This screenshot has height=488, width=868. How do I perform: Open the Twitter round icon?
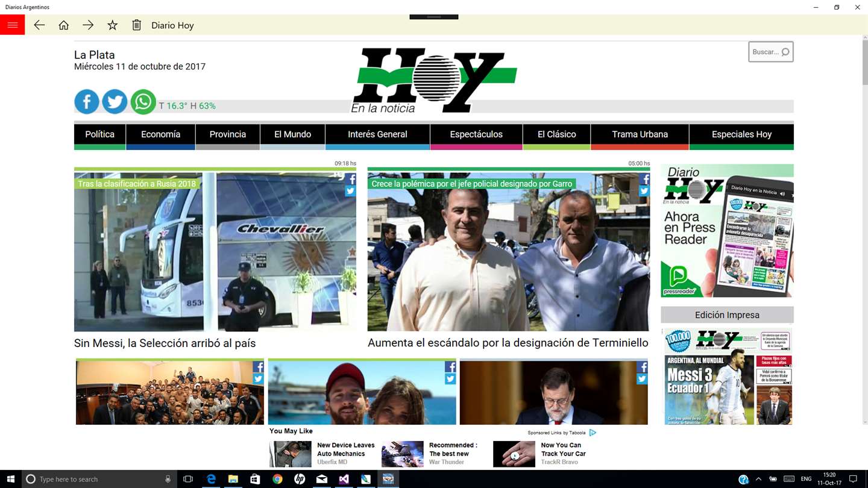point(115,102)
